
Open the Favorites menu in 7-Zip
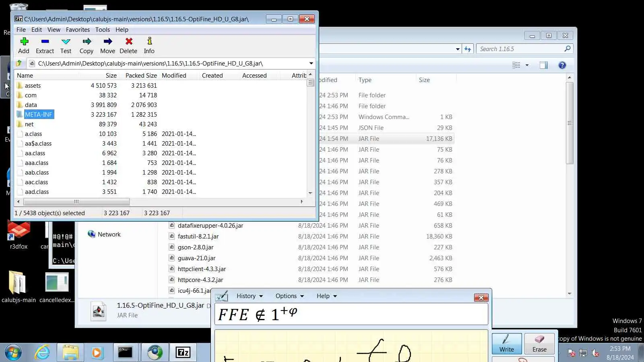(78, 30)
